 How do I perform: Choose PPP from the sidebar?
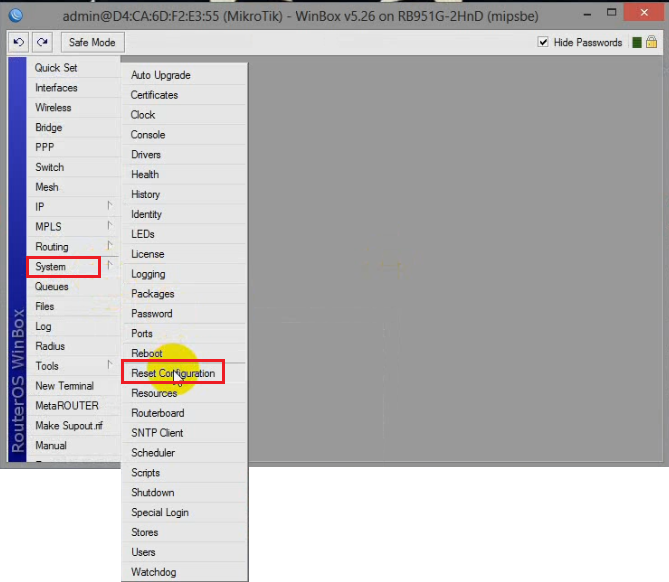pos(44,147)
